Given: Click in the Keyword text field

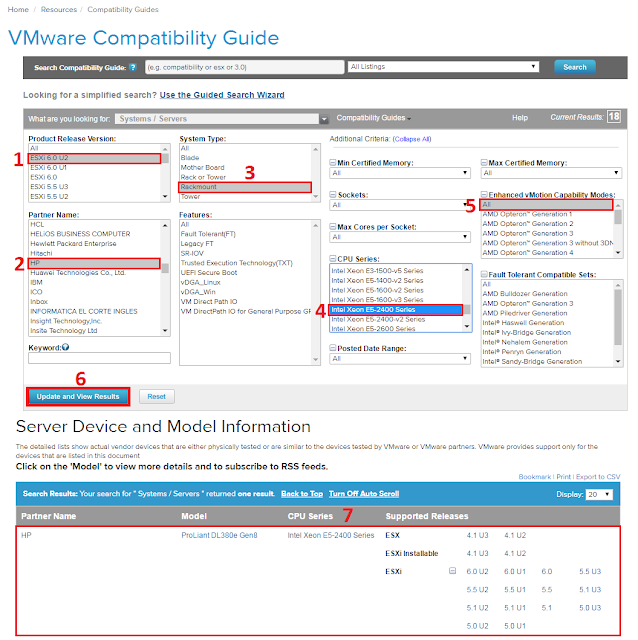Looking at the screenshot, I should 99,358.
